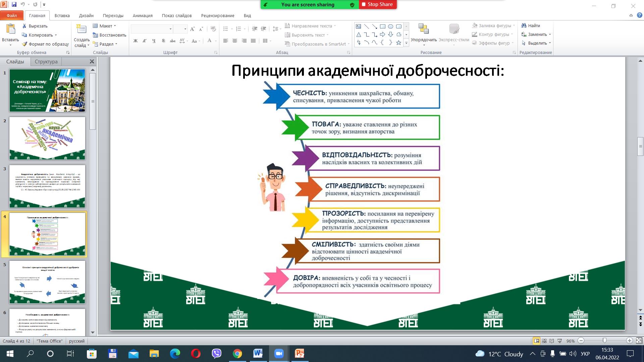
Task: Toggle italic text formatting
Action: point(145,41)
